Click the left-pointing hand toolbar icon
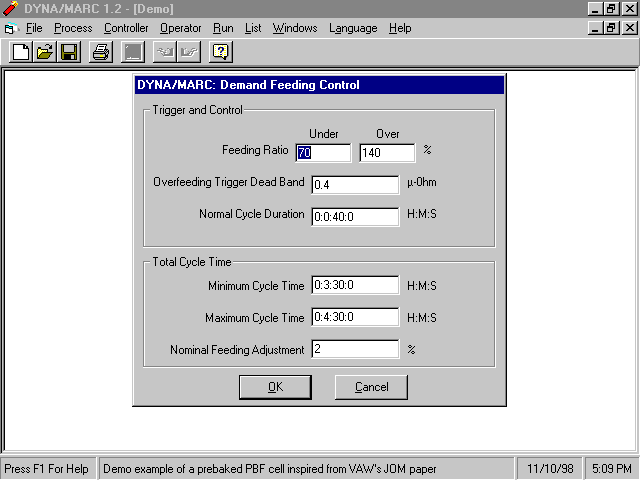Image resolution: width=640 pixels, height=480 pixels. click(x=165, y=52)
